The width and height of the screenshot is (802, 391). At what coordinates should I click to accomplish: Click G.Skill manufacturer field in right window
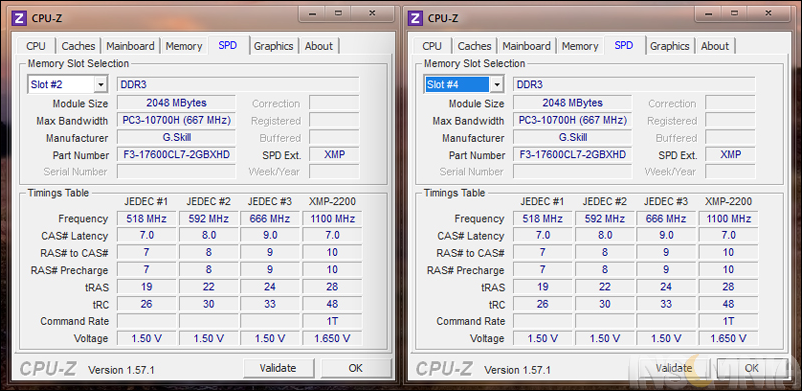[572, 138]
